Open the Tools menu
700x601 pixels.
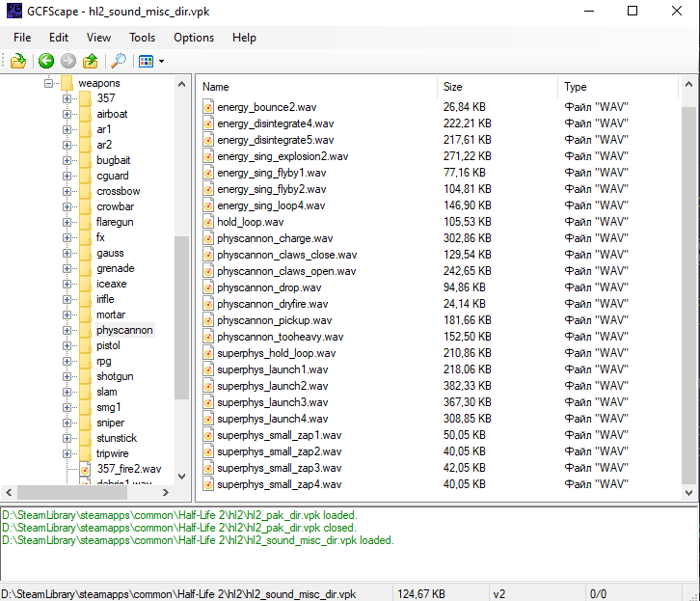(x=142, y=38)
